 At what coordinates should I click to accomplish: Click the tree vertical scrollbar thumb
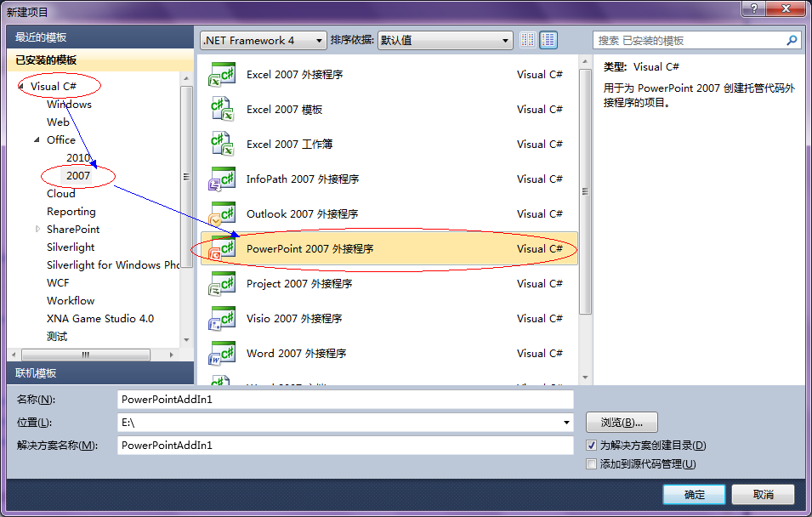[x=186, y=177]
